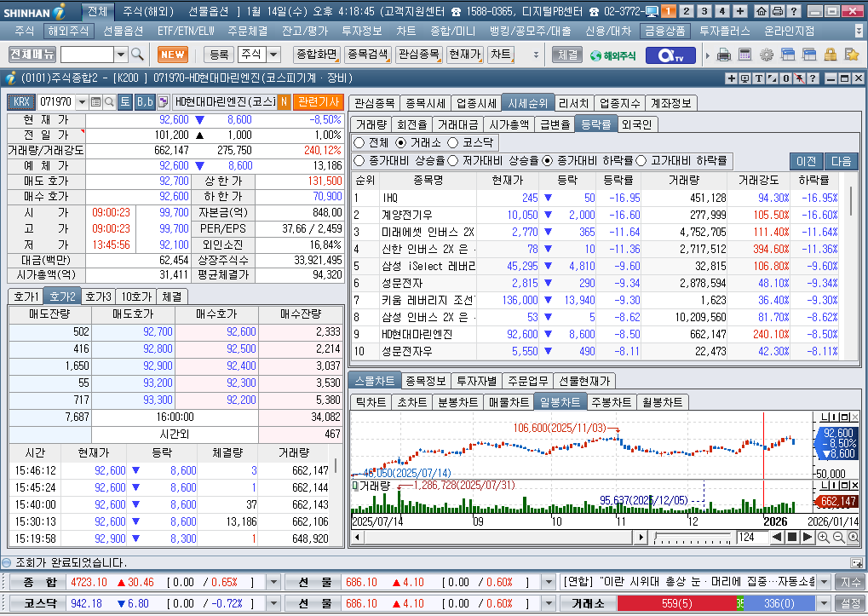Zoom out of the chart with the minus magnifier
The width and height of the screenshot is (868, 616).
[839, 537]
